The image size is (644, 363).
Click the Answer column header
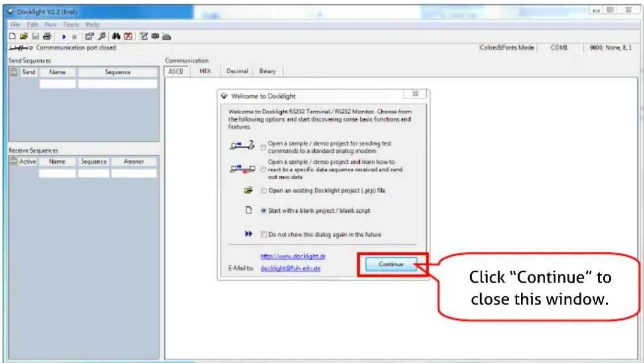pyautogui.click(x=134, y=161)
